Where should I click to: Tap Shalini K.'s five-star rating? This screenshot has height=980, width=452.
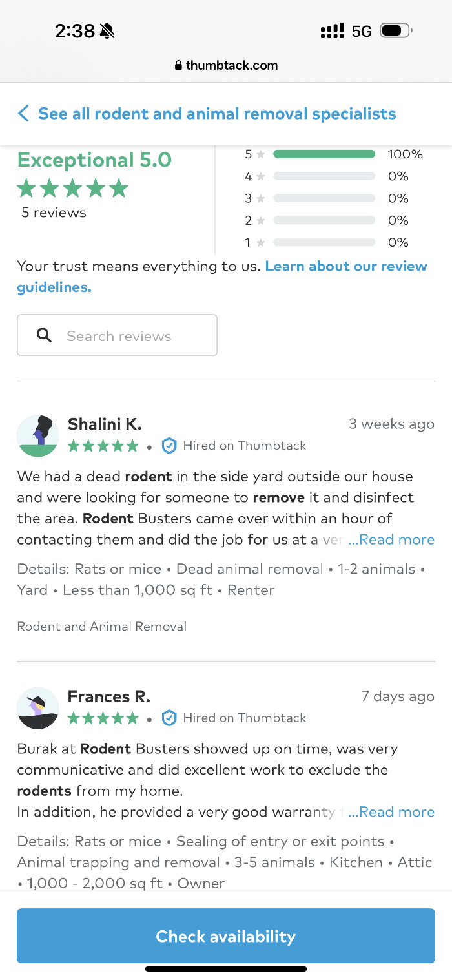[103, 446]
